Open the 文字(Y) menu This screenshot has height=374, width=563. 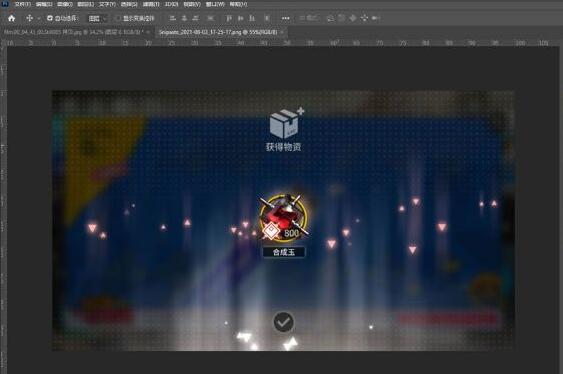(x=107, y=4)
